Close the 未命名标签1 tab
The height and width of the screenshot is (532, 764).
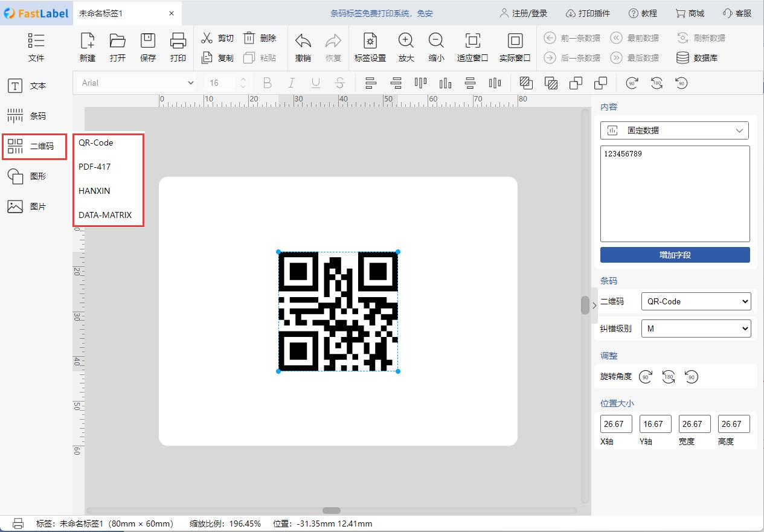pos(172,13)
